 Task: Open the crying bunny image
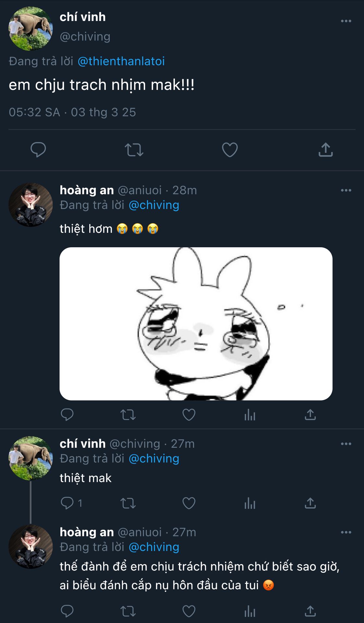[196, 324]
